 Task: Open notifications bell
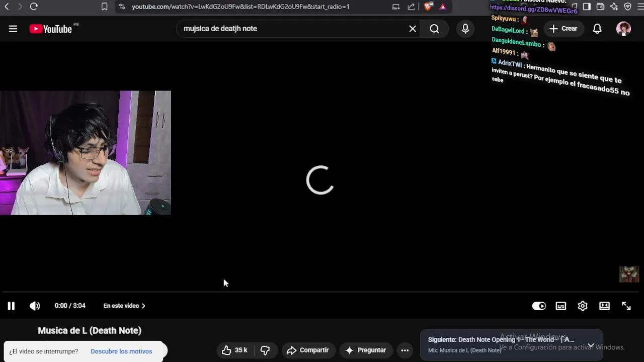(x=597, y=29)
